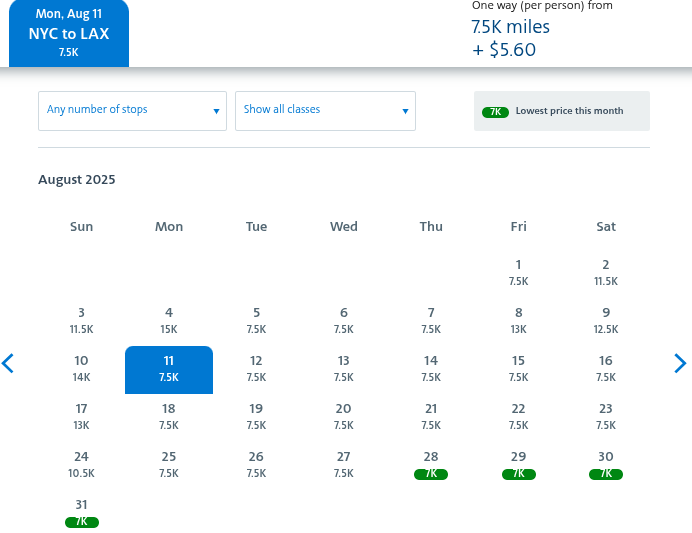
Task: Select August 26 at 7.5K
Action: point(256,466)
